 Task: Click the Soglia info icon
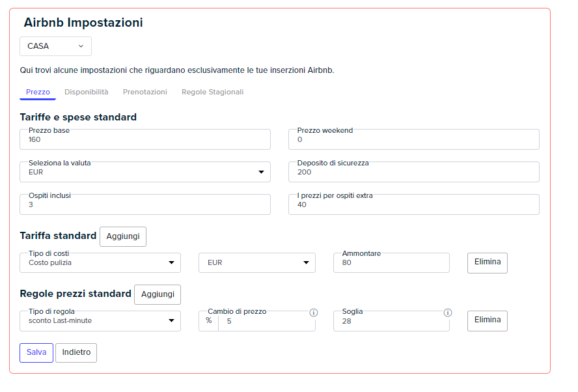[x=448, y=313]
